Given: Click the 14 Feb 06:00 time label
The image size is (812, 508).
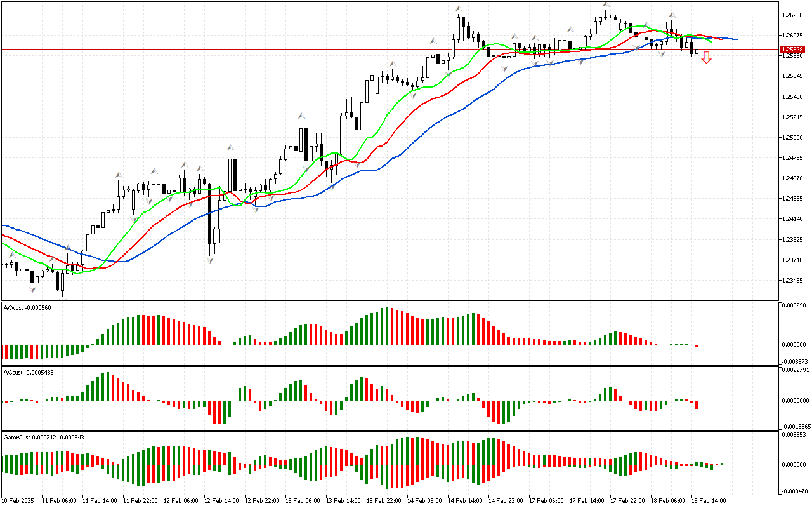Looking at the screenshot, I should [424, 500].
